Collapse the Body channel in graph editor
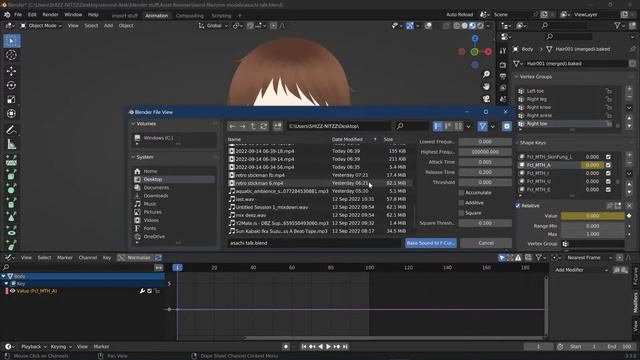The height and width of the screenshot is (360, 640). pyautogui.click(x=4, y=276)
